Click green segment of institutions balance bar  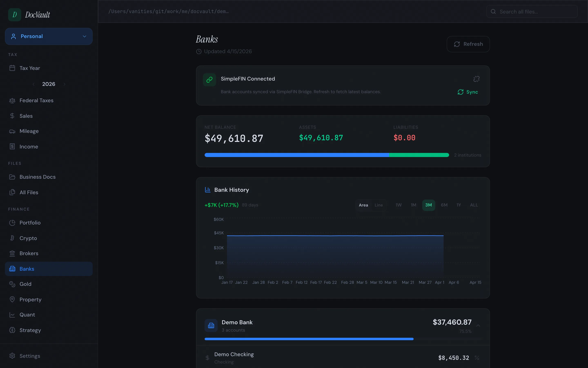(419, 155)
